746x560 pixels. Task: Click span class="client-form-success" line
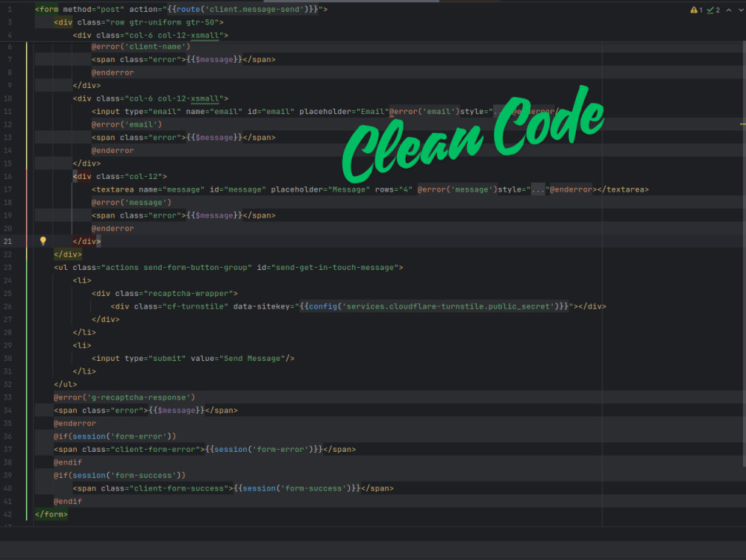[x=233, y=488]
